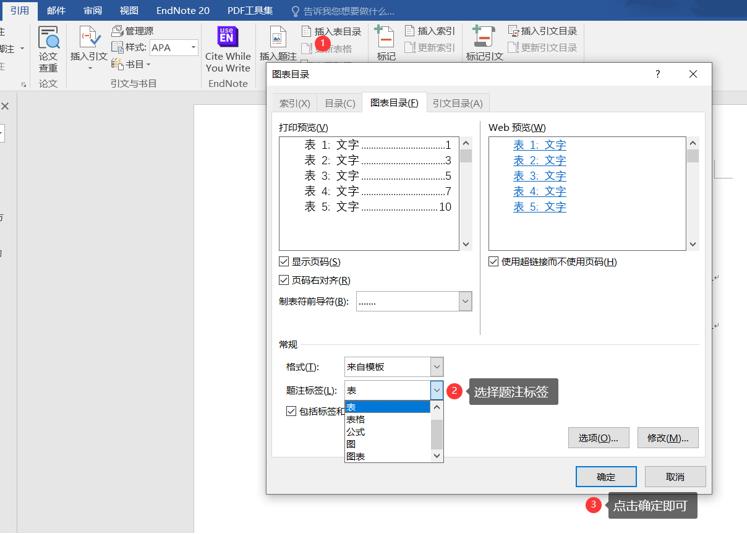Open the 书目 bibliography menu
The image size is (747, 534).
click(131, 64)
